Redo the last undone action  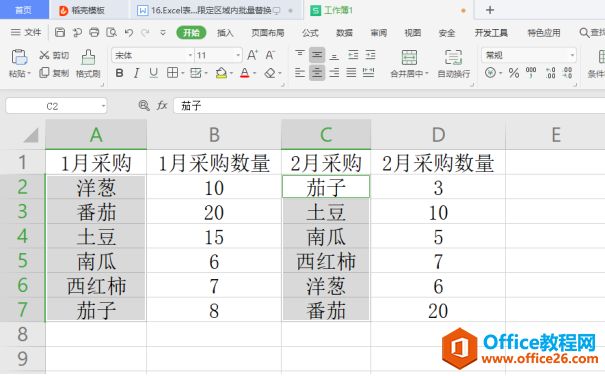[145, 33]
